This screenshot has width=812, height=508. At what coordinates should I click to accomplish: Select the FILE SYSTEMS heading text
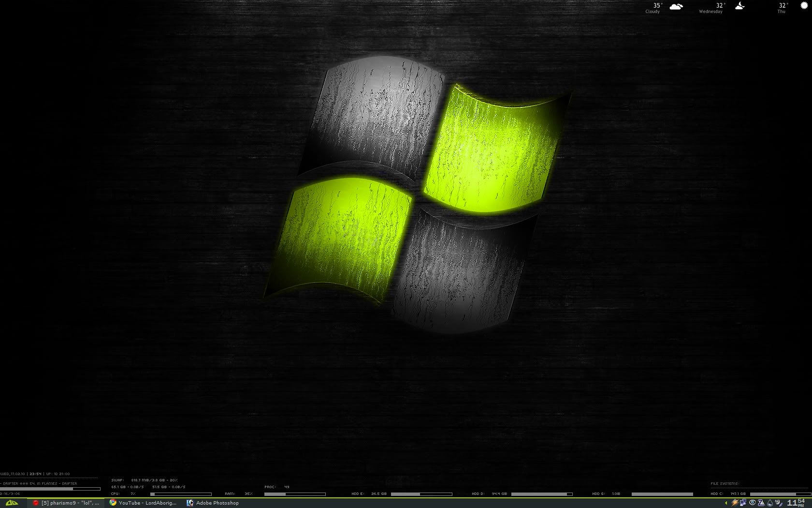(x=725, y=483)
